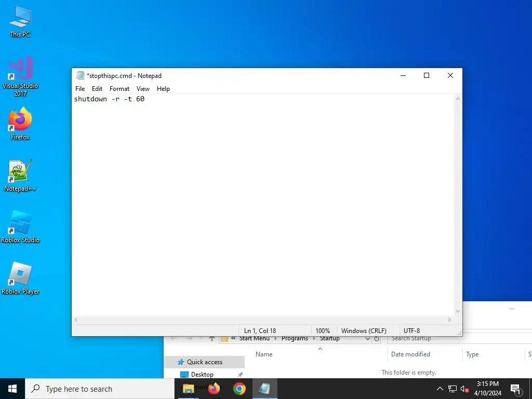Show hidden system tray icons
This screenshot has height=399, width=532.
click(440, 389)
